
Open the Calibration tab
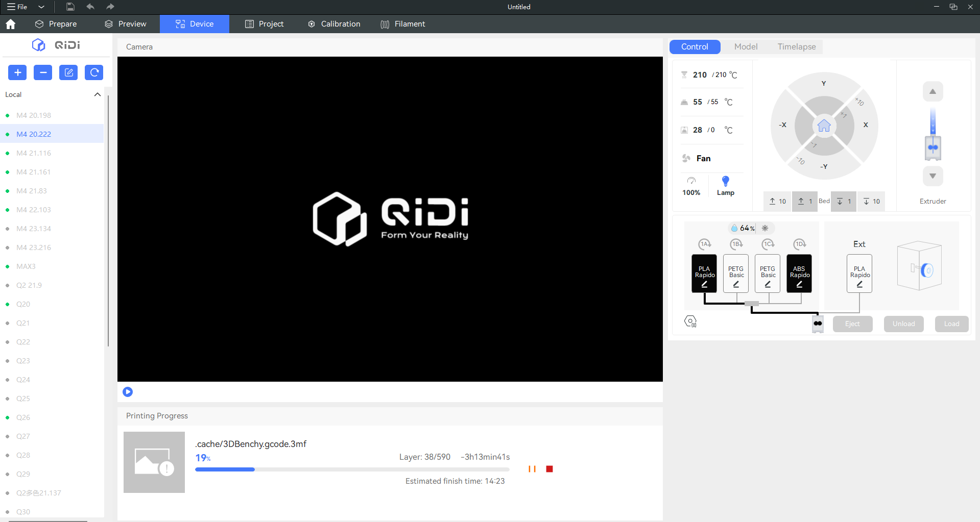pyautogui.click(x=334, y=24)
